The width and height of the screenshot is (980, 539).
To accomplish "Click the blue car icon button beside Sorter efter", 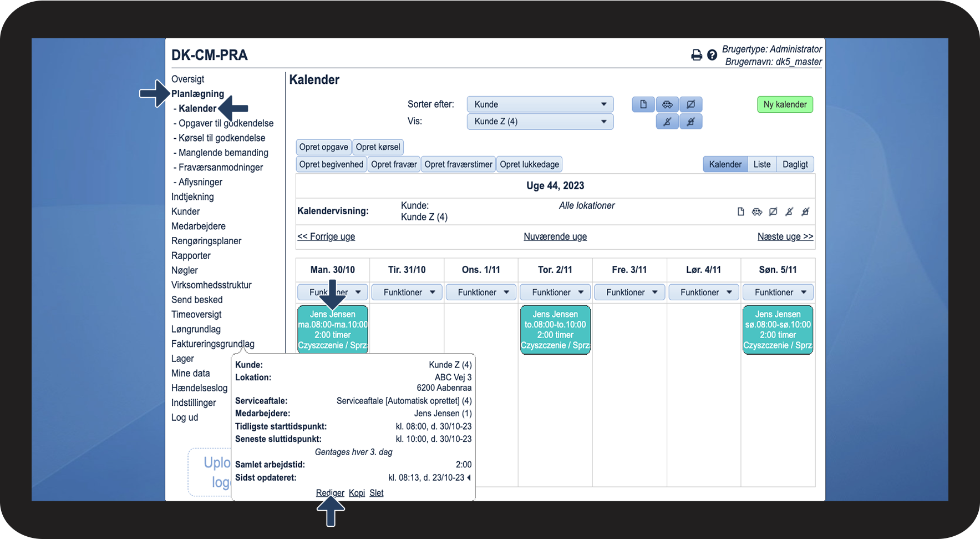I will [x=667, y=104].
